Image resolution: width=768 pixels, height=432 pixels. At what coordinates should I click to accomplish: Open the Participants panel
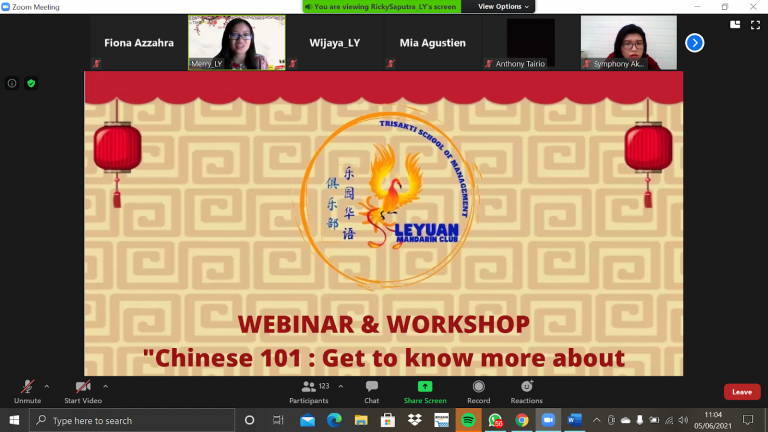tap(309, 392)
